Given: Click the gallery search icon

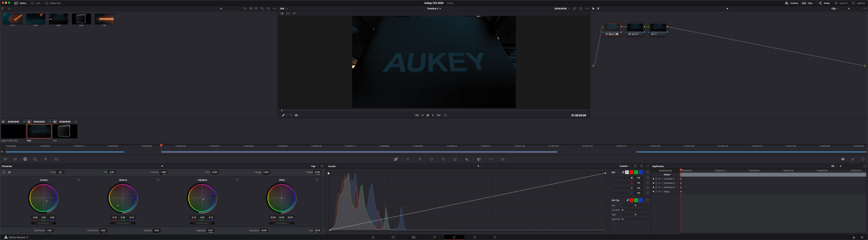Looking at the screenshot, I should coord(262,9).
